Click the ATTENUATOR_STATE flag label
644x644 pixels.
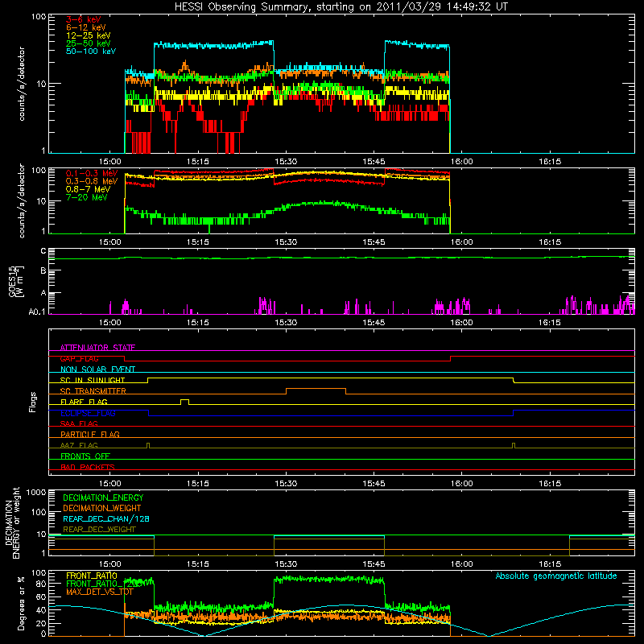[97, 348]
